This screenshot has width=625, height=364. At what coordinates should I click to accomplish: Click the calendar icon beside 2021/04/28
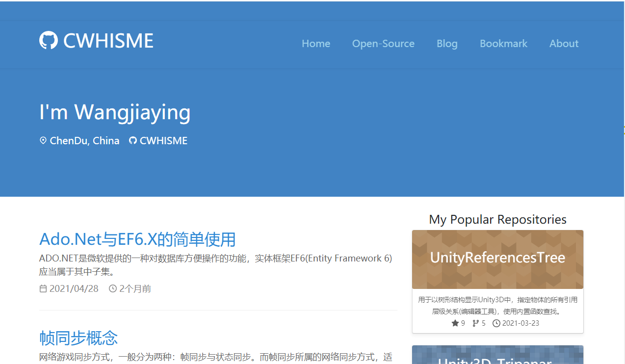43,289
